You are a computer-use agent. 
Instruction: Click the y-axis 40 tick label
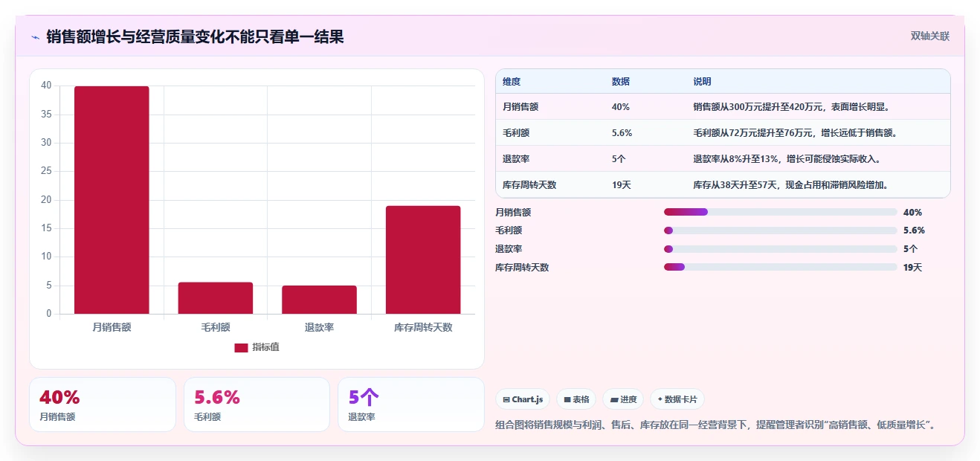[46, 86]
